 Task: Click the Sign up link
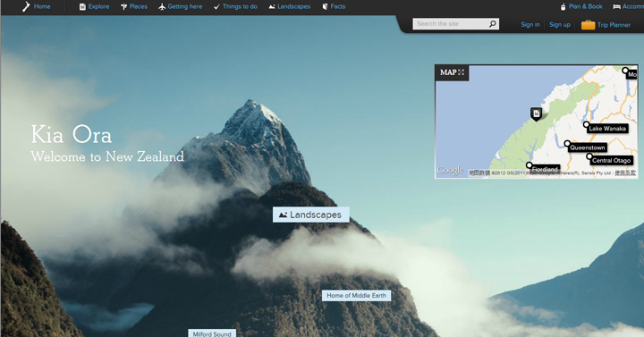[x=560, y=25]
